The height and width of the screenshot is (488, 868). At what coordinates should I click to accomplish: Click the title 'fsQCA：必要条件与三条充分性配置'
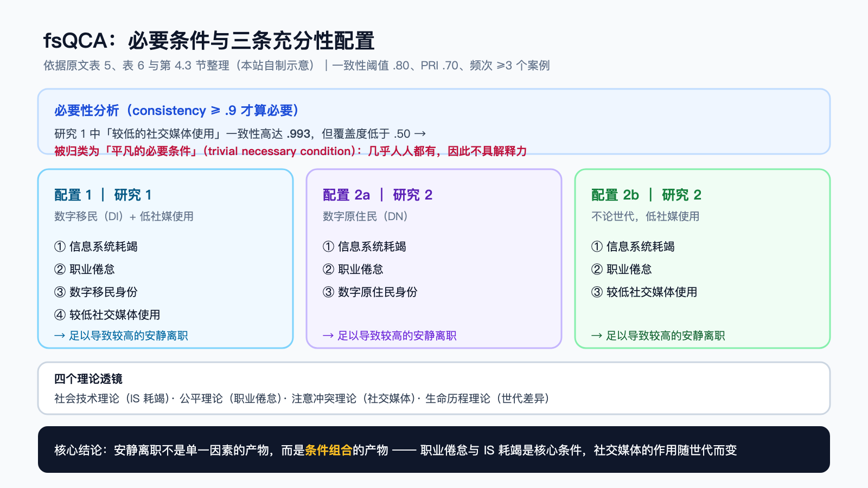209,41
